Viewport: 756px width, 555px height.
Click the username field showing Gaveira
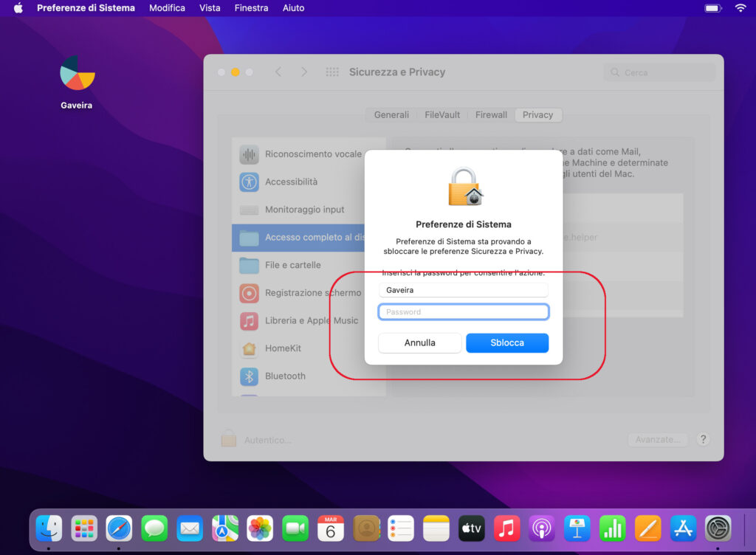coord(464,290)
